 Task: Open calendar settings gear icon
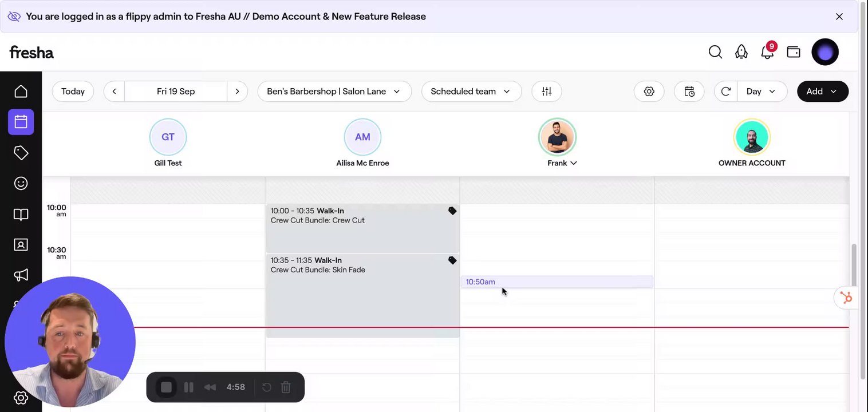[649, 92]
